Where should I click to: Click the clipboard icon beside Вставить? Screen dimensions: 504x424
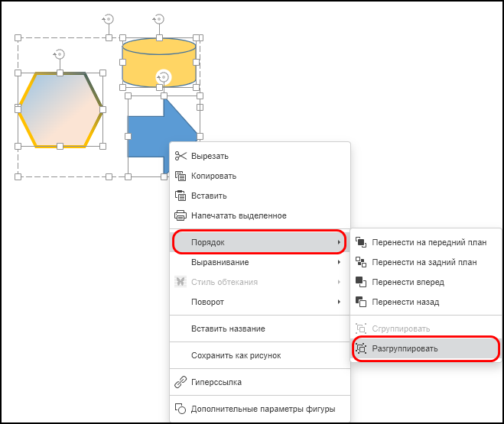coord(180,196)
